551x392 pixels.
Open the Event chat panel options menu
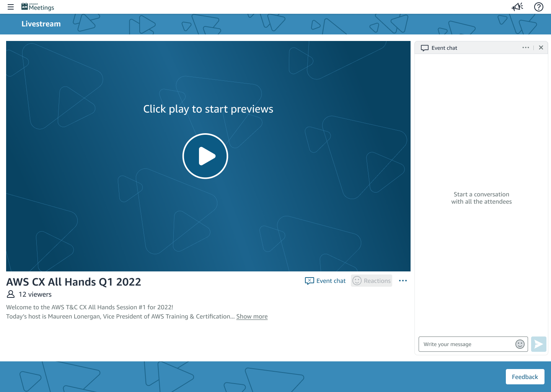point(526,47)
